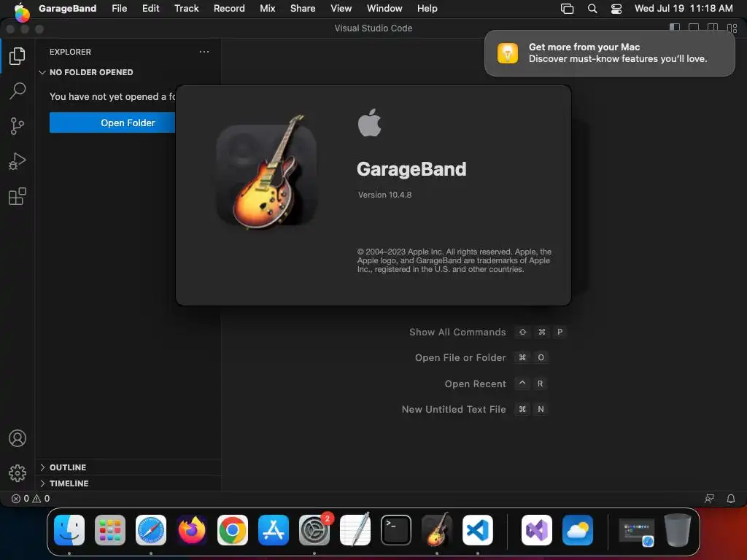Open the Extensions view

tap(18, 196)
